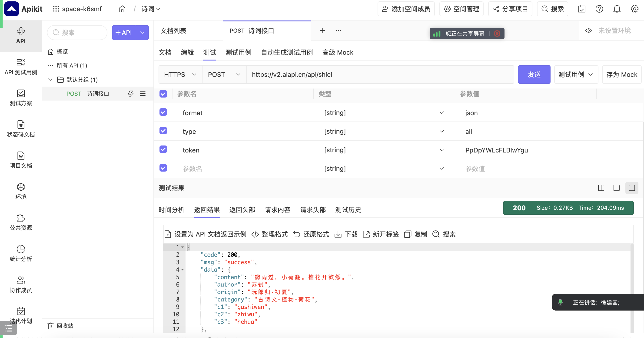The height and width of the screenshot is (338, 644).
Task: Open the POST method dropdown
Action: click(225, 75)
